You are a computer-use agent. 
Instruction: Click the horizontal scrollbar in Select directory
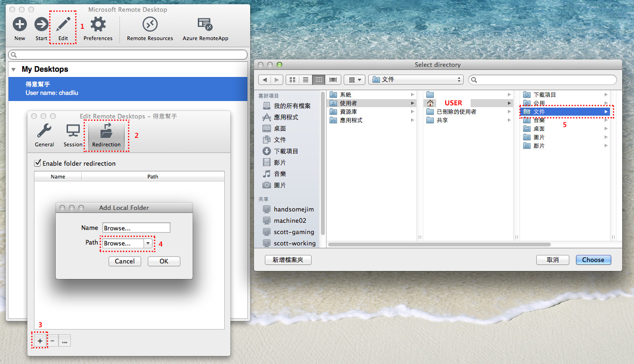(x=439, y=245)
